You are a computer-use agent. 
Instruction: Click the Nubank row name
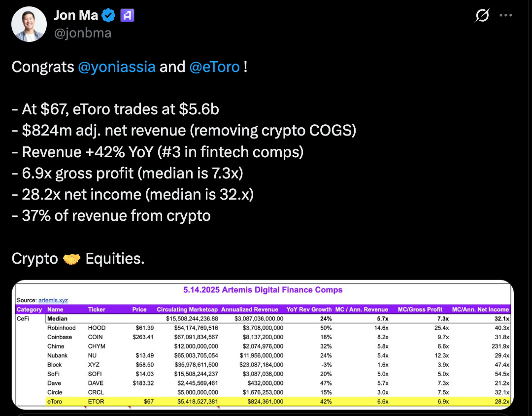coord(57,355)
